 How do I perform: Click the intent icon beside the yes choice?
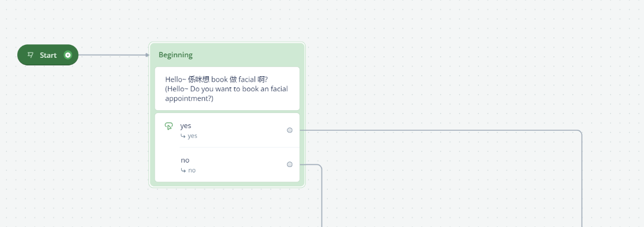[x=168, y=126]
